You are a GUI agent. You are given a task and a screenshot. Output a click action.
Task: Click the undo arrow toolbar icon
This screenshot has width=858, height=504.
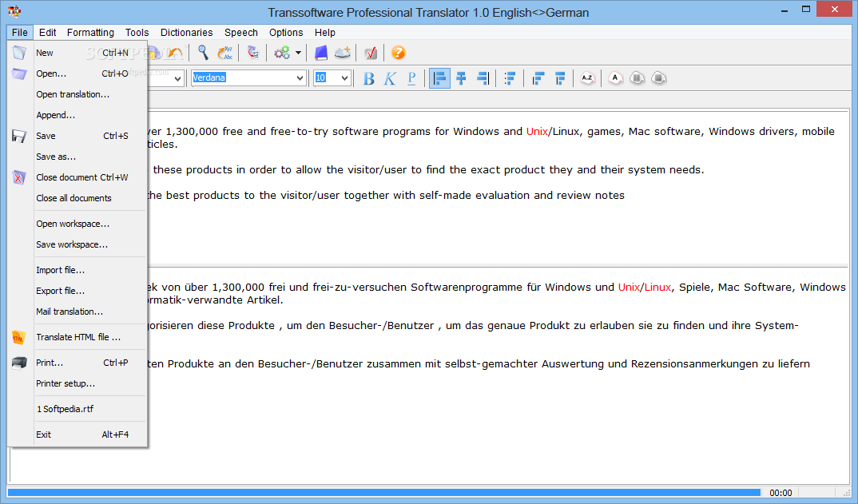[175, 53]
